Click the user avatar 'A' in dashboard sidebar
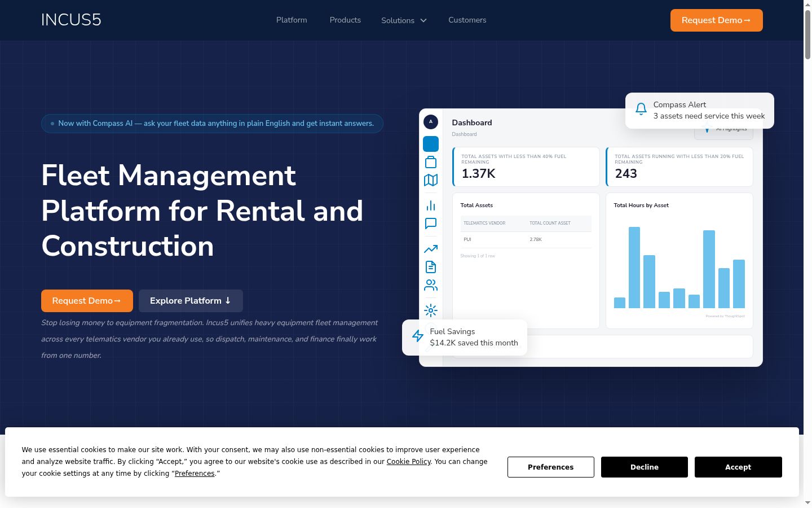Image resolution: width=812 pixels, height=508 pixels. click(431, 121)
